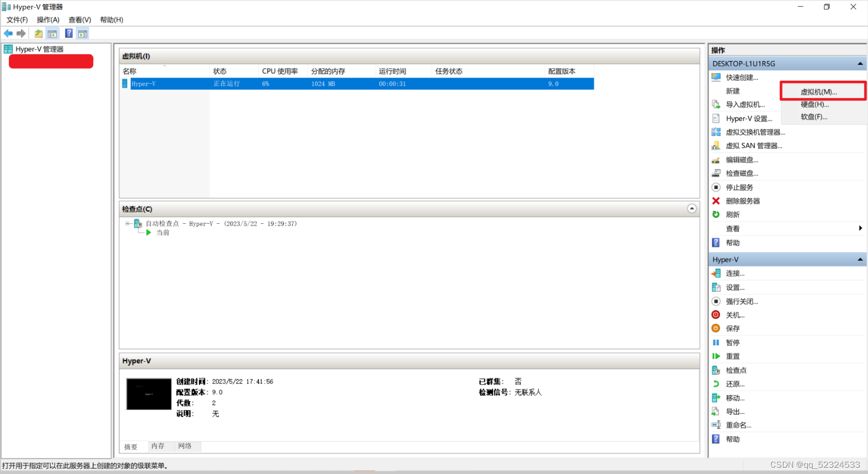
Task: Collapse the Hyper-V actions section
Action: (860, 260)
